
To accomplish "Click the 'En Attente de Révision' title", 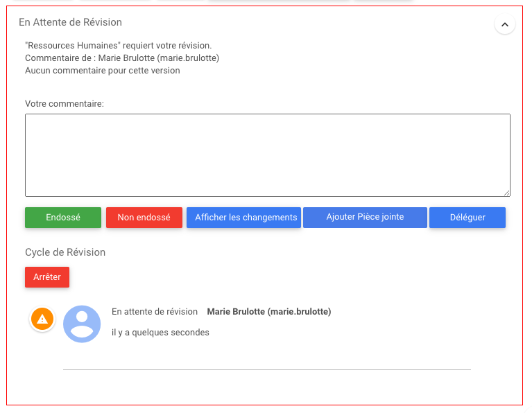I will 70,22.
